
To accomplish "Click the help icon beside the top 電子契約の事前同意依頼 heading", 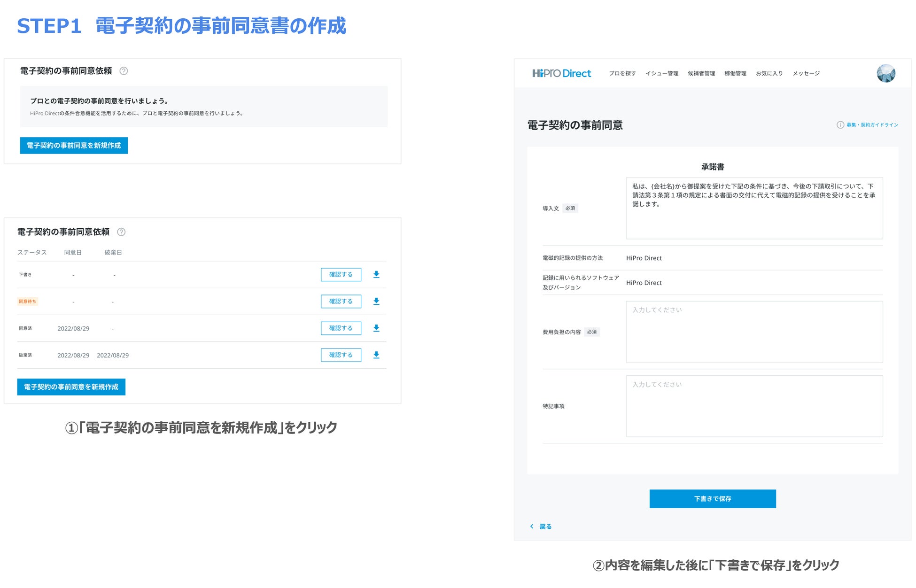I will point(124,71).
